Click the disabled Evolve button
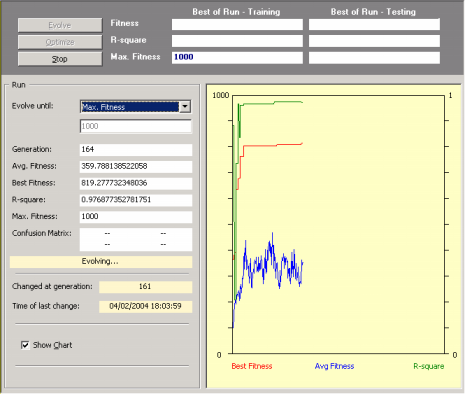 [60, 25]
